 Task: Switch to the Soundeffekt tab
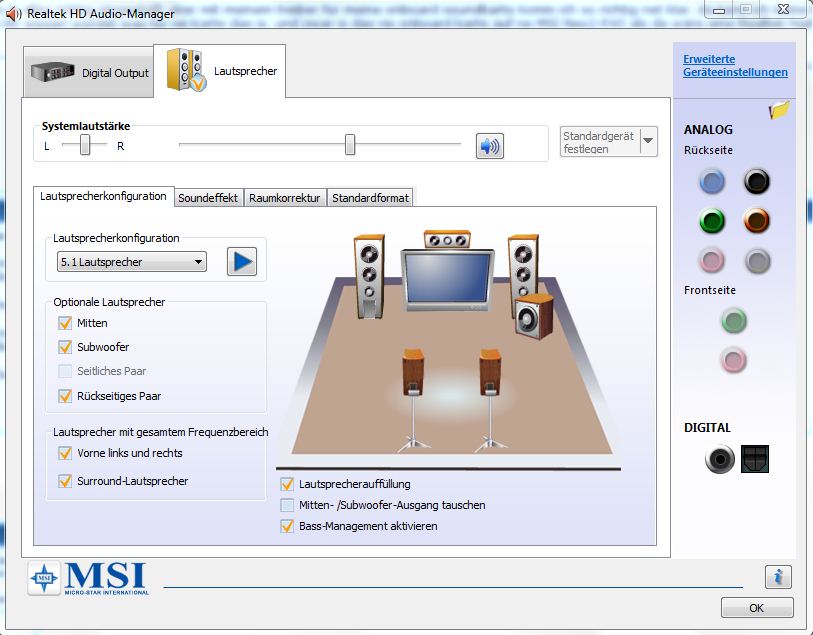click(x=208, y=197)
